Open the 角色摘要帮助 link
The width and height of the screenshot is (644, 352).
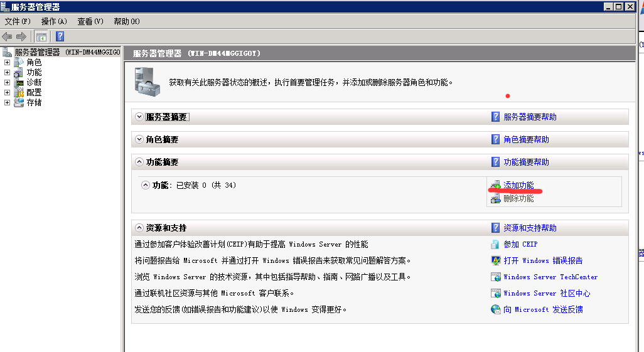(x=526, y=140)
